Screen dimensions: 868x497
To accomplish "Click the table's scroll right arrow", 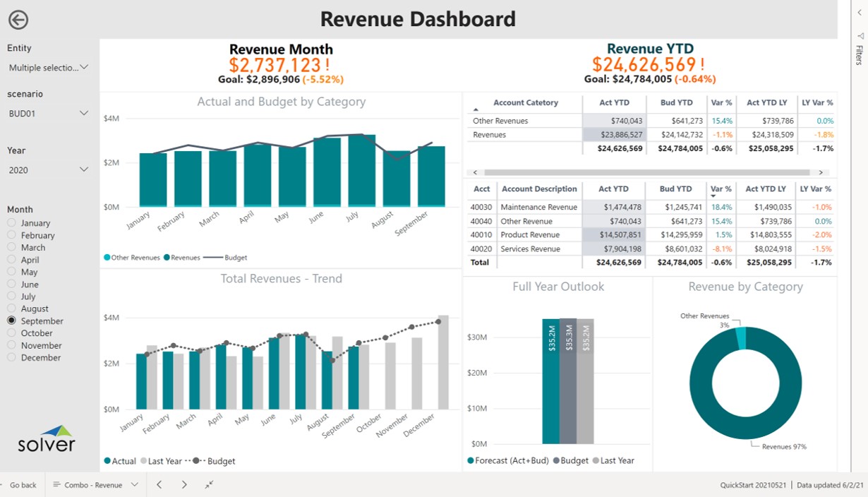I will coord(820,172).
